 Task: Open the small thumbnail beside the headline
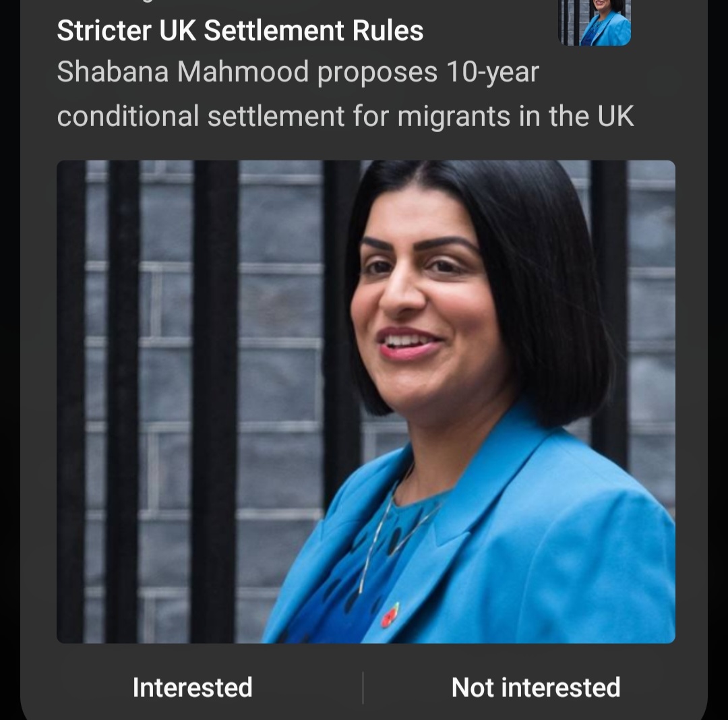pyautogui.click(x=595, y=22)
